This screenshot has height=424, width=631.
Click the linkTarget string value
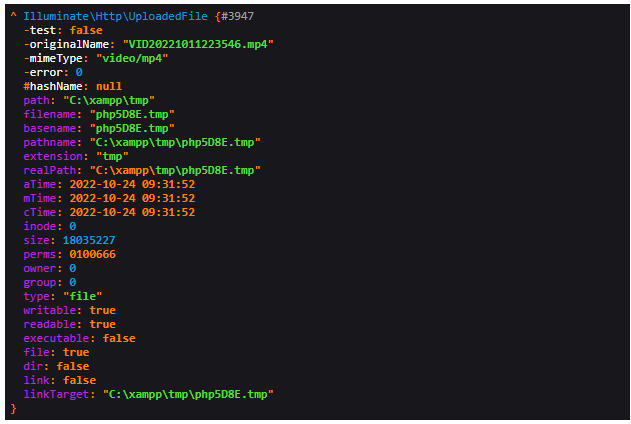(x=188, y=394)
